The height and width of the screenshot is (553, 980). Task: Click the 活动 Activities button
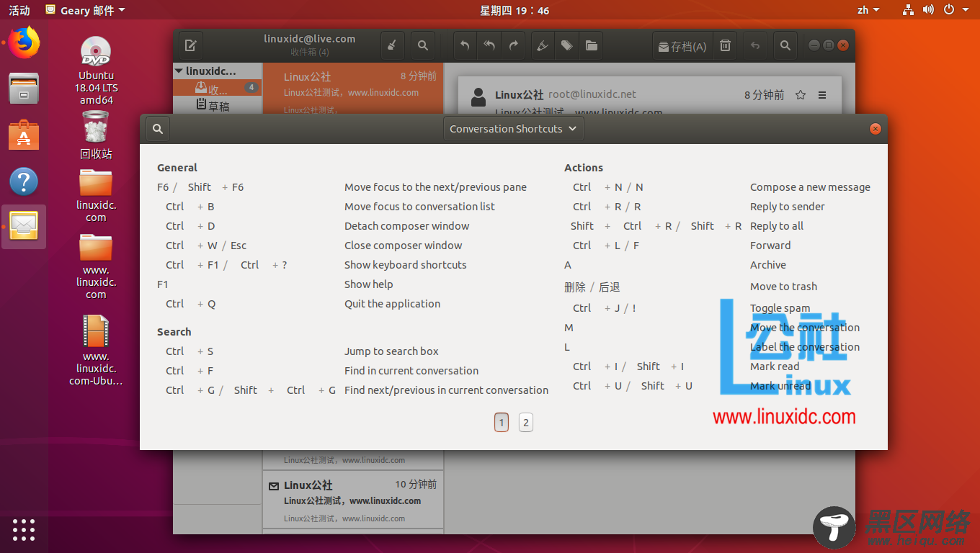coord(19,10)
